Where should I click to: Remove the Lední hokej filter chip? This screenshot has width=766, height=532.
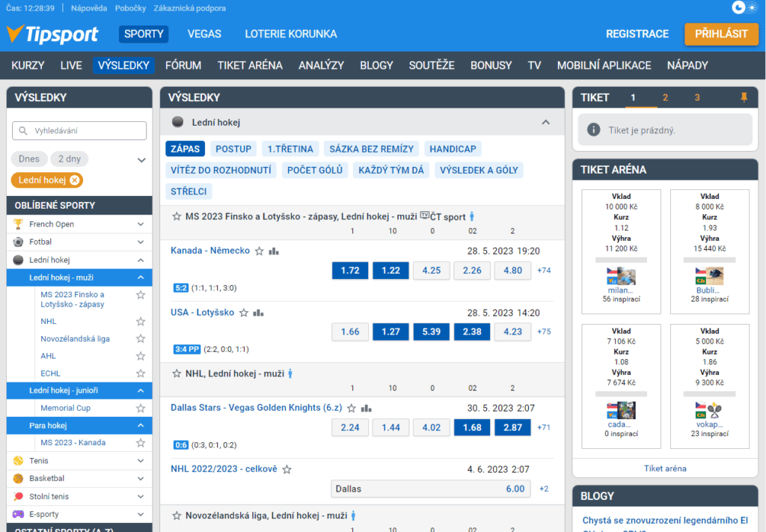point(74,180)
